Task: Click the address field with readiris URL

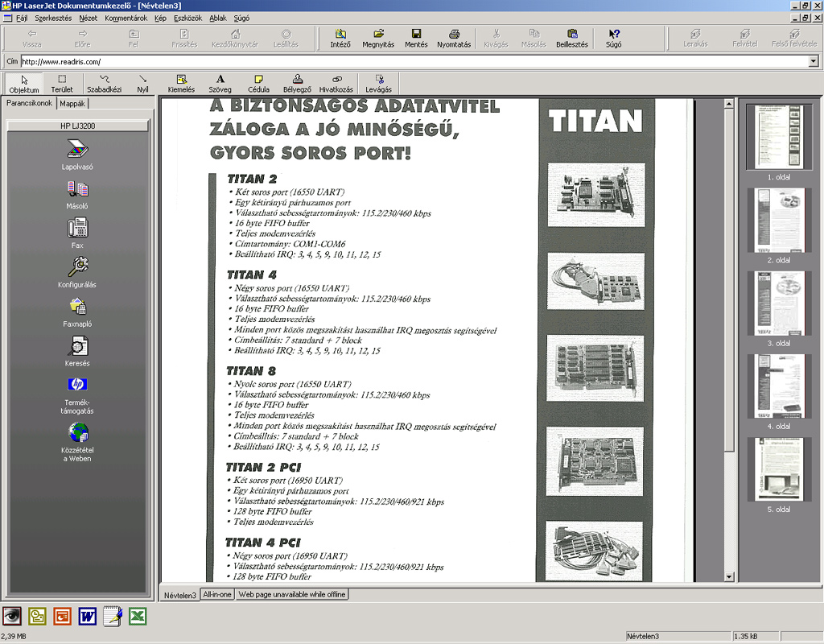Action: tap(415, 61)
